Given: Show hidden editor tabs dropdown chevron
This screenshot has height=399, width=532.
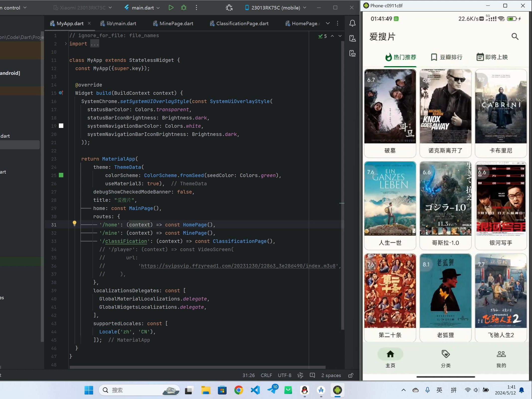Looking at the screenshot, I should [328, 23].
